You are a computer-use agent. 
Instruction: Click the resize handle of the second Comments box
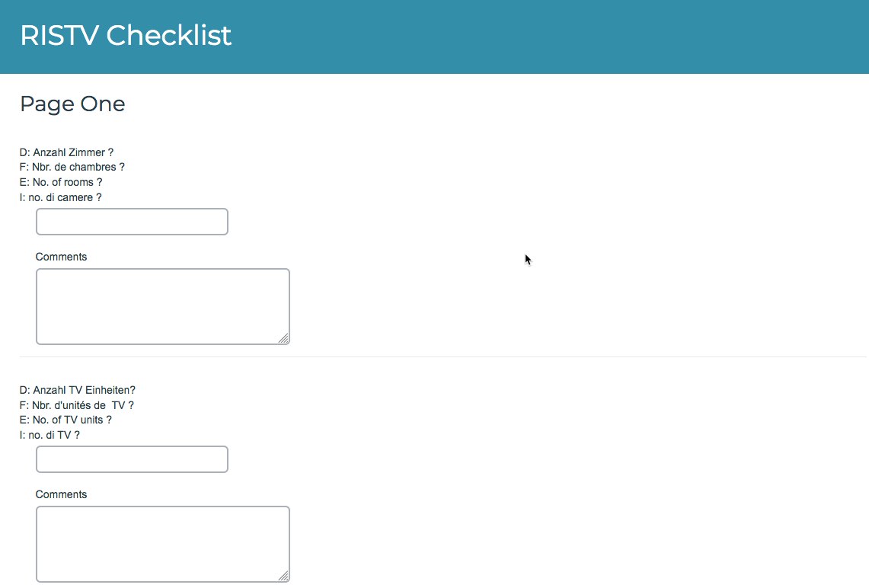pos(285,577)
